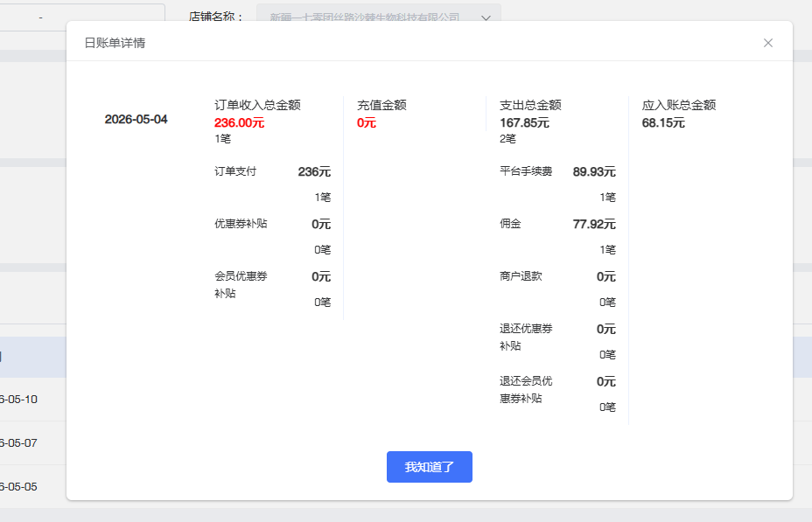
Task: Click the 商户退款 label
Action: point(521,276)
